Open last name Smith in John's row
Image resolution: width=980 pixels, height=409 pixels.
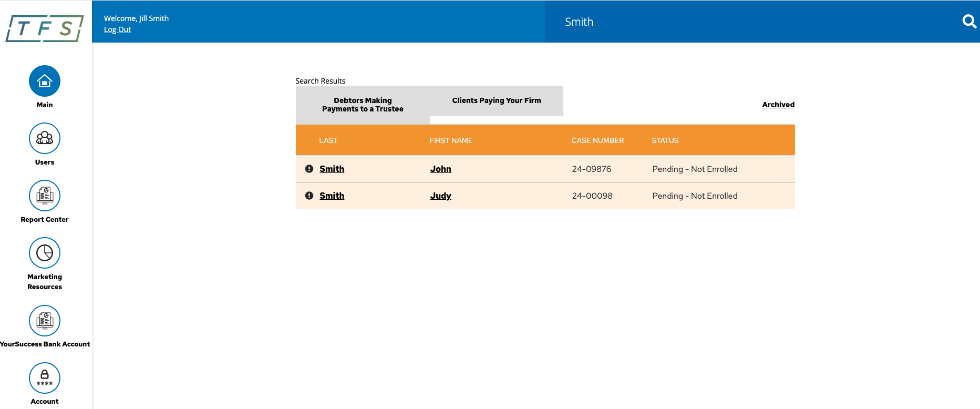tap(332, 169)
